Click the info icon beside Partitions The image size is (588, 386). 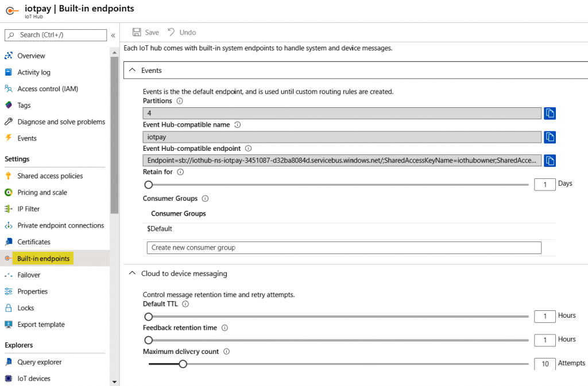[x=180, y=101]
